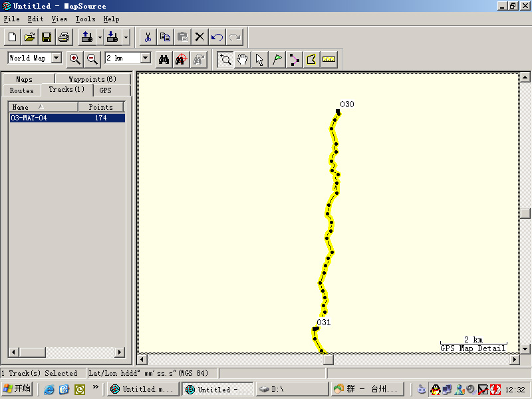
Task: Zoom in with magnifier plus icon
Action: 75,59
